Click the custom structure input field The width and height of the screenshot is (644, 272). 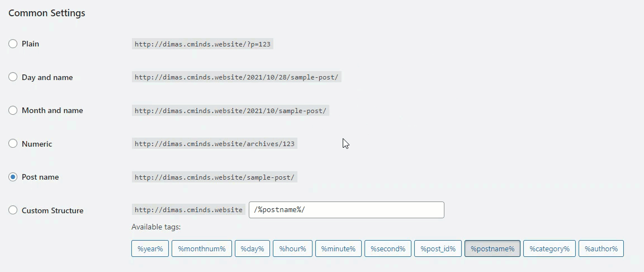(346, 209)
